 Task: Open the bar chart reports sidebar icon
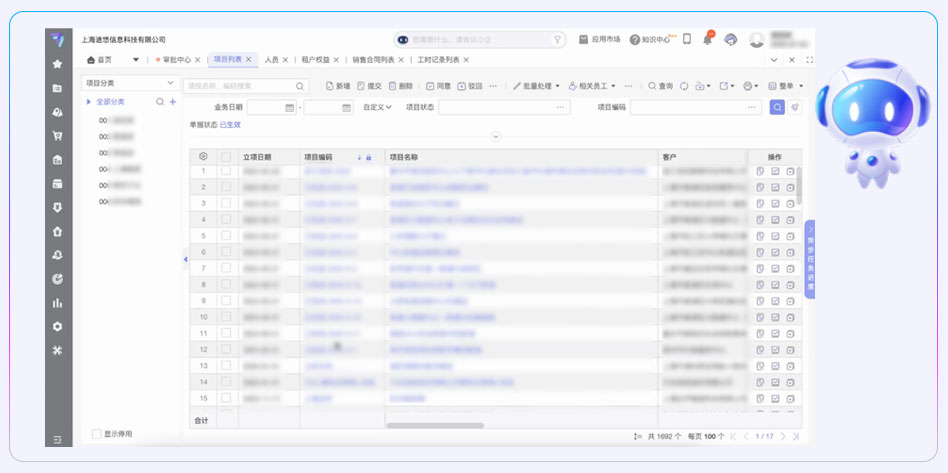tap(57, 303)
